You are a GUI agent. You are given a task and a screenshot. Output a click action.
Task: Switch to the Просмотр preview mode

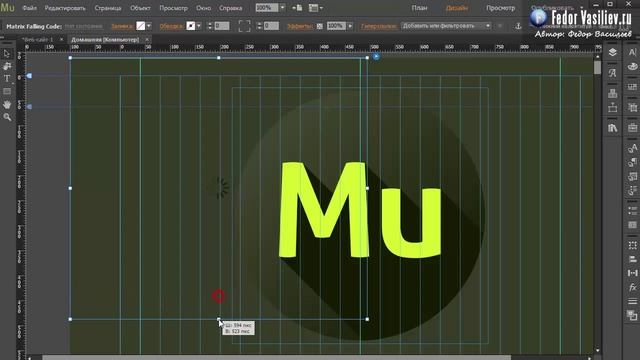[500, 8]
